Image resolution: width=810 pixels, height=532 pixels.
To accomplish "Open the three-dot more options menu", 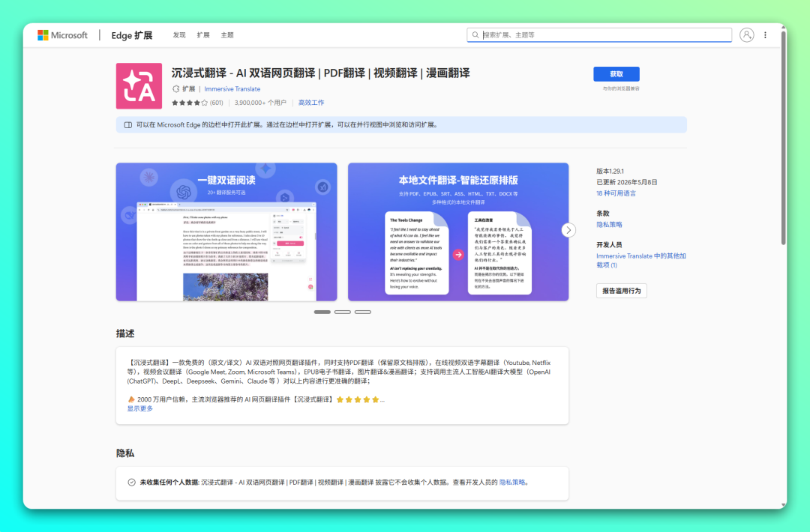I will [765, 35].
